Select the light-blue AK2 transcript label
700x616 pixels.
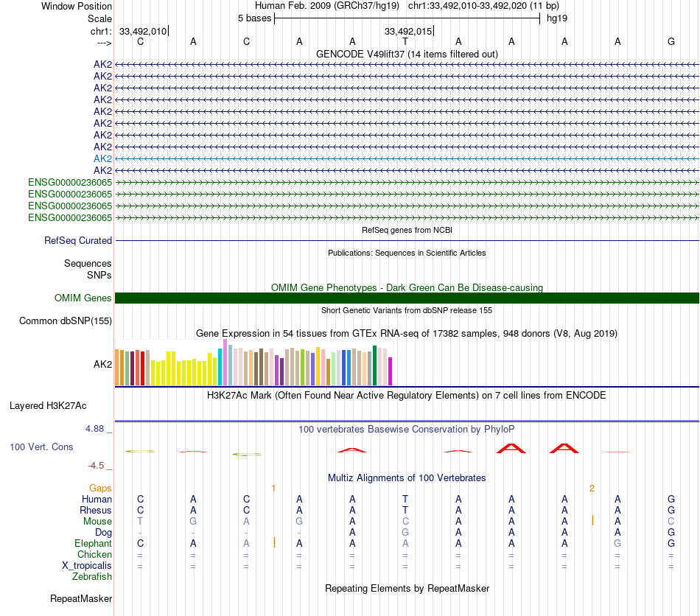[102, 158]
